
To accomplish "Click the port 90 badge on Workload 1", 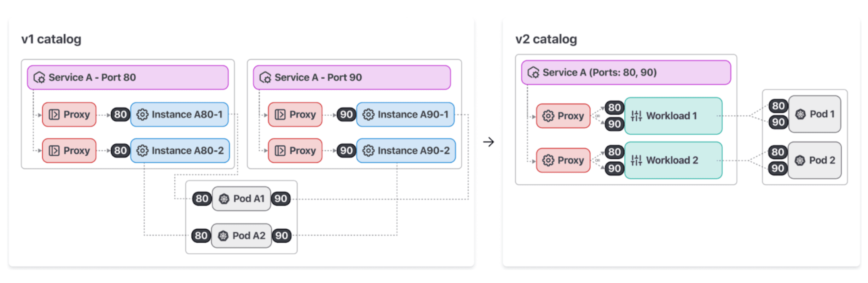I will (615, 124).
